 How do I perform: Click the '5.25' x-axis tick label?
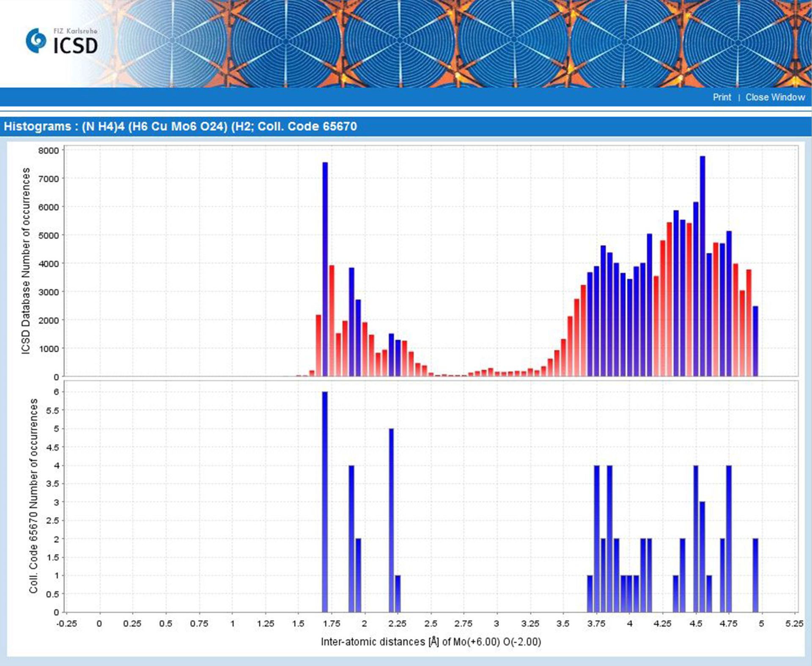[x=794, y=623]
